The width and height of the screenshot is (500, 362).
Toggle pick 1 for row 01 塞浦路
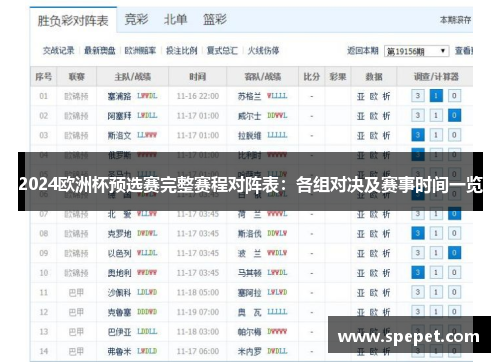436,96
